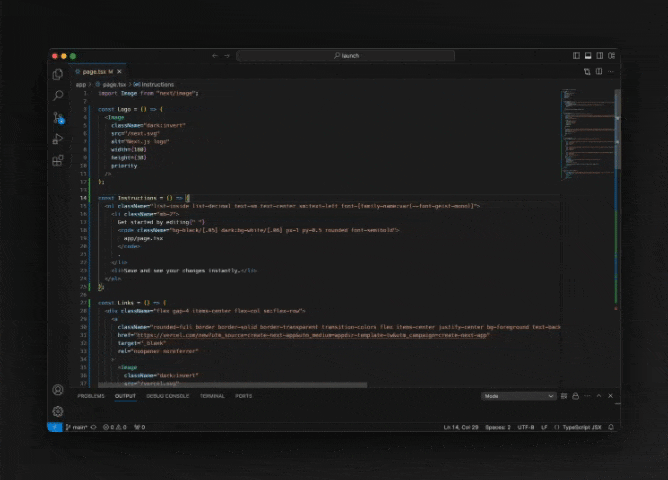Image resolution: width=668 pixels, height=480 pixels.
Task: Click the launch command center search box
Action: [x=346, y=56]
